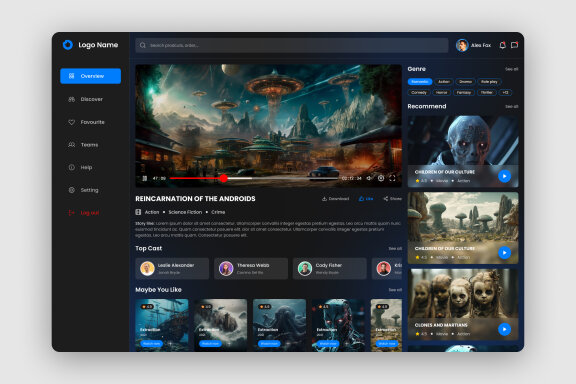The width and height of the screenshot is (576, 384).
Task: Pause the video with the pause button
Action: tap(145, 179)
